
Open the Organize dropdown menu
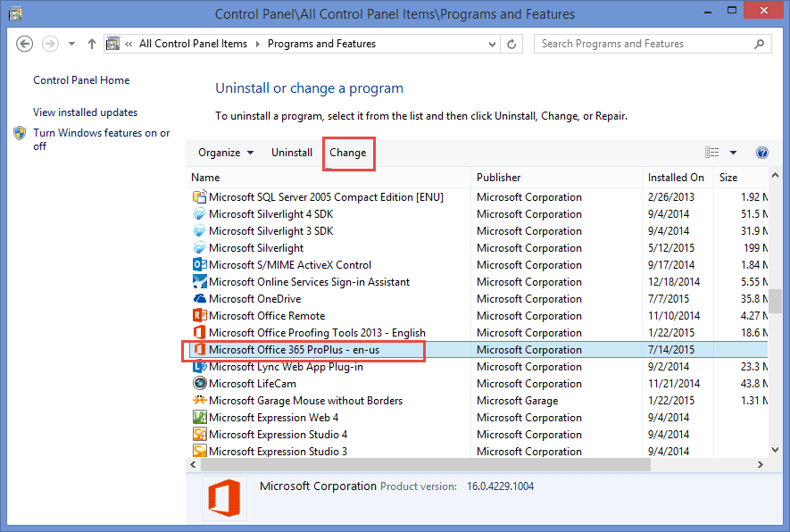coord(225,152)
